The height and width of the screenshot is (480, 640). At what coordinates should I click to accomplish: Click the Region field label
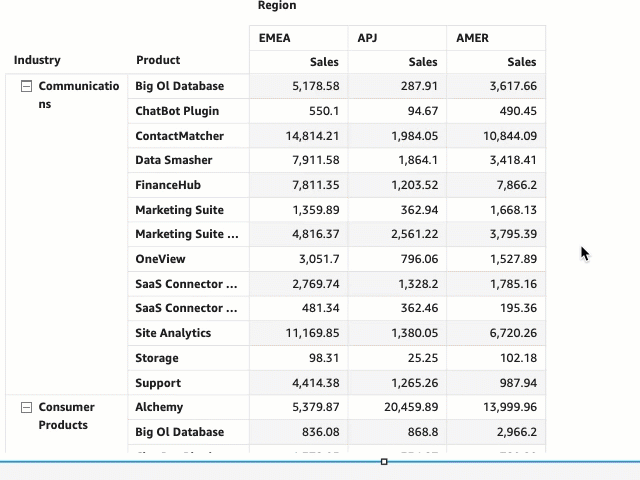[277, 6]
